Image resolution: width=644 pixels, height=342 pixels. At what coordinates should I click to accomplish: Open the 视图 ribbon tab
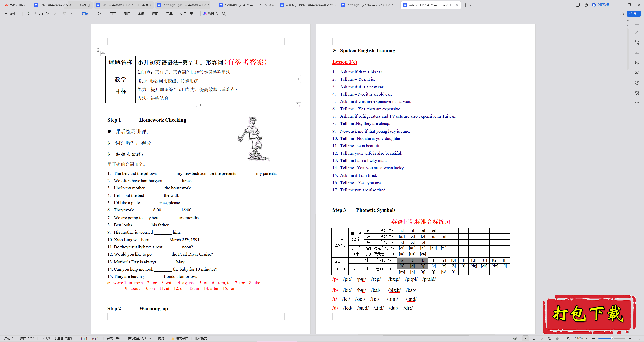pyautogui.click(x=155, y=14)
